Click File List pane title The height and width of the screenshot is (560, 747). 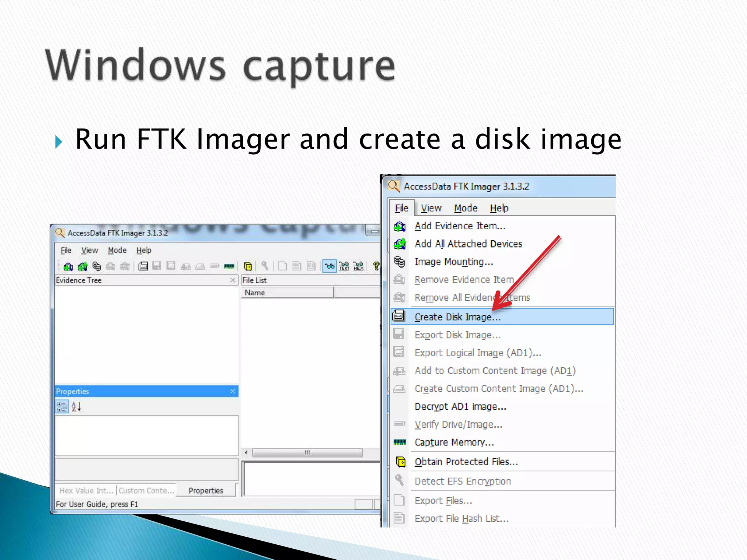pyautogui.click(x=255, y=280)
